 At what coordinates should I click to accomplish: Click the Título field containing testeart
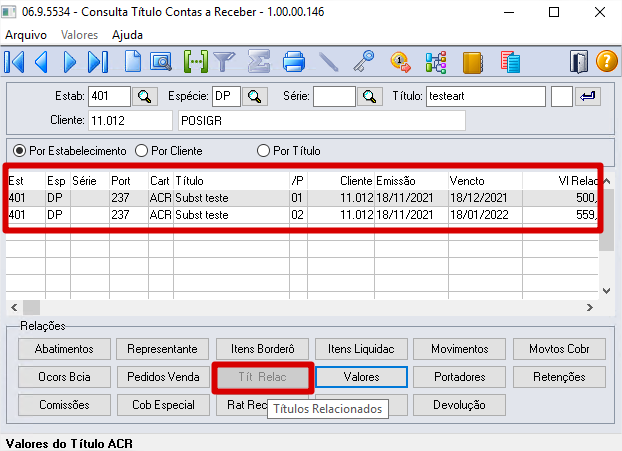tap(486, 96)
